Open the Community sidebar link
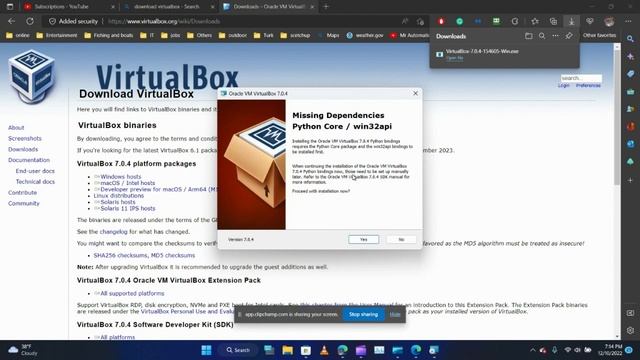Screen dimensions: 640x360 (x=24, y=203)
